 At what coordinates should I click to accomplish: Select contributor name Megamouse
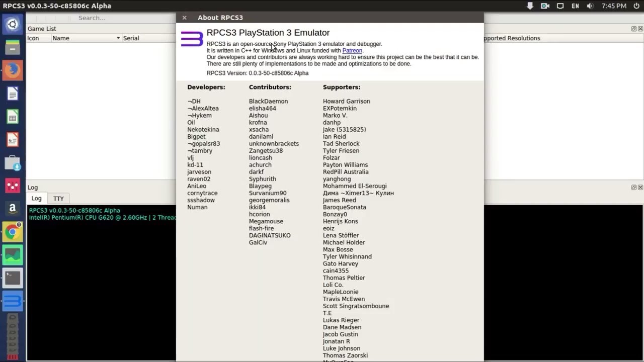coord(266,221)
